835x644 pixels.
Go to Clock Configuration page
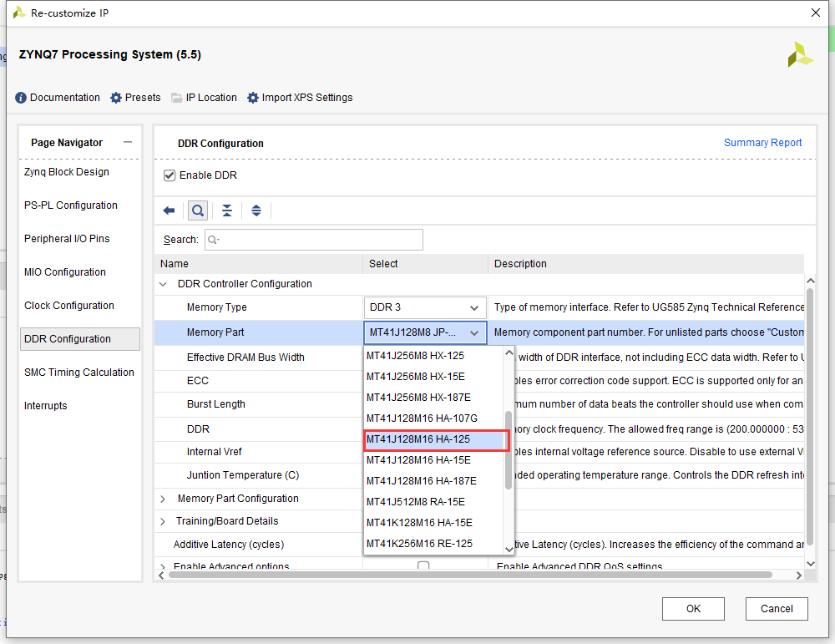(69, 306)
